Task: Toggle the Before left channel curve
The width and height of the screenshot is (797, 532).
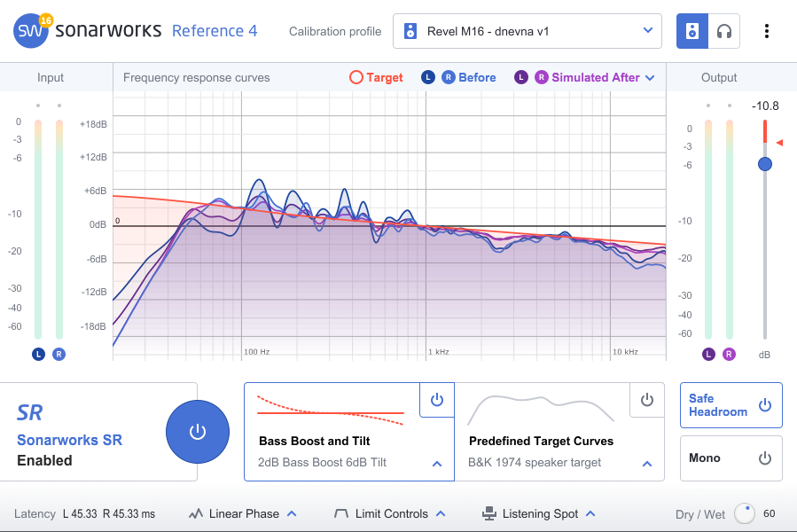Action: pyautogui.click(x=428, y=77)
